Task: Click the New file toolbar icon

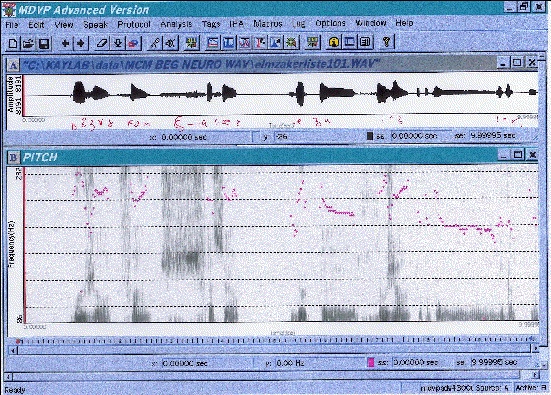Action: coord(13,43)
